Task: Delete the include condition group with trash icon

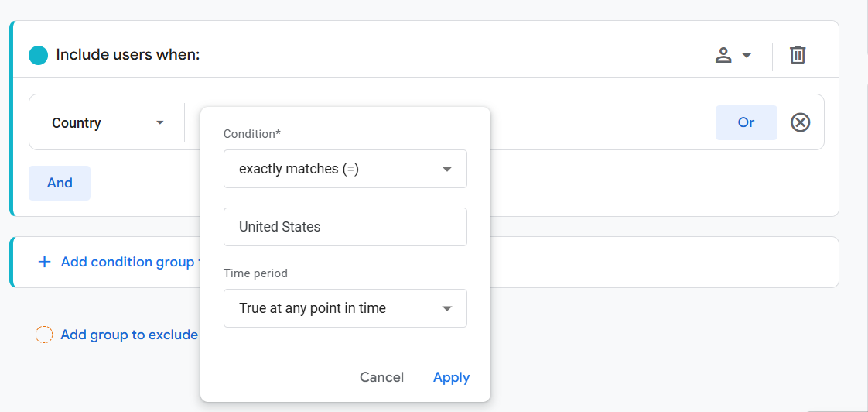Action: click(x=797, y=56)
